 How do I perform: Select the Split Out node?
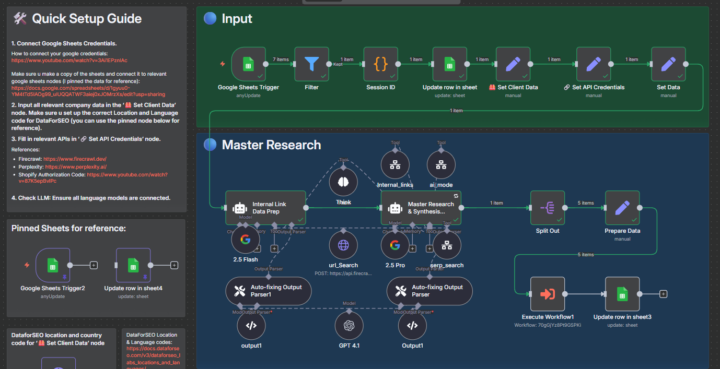(547, 208)
